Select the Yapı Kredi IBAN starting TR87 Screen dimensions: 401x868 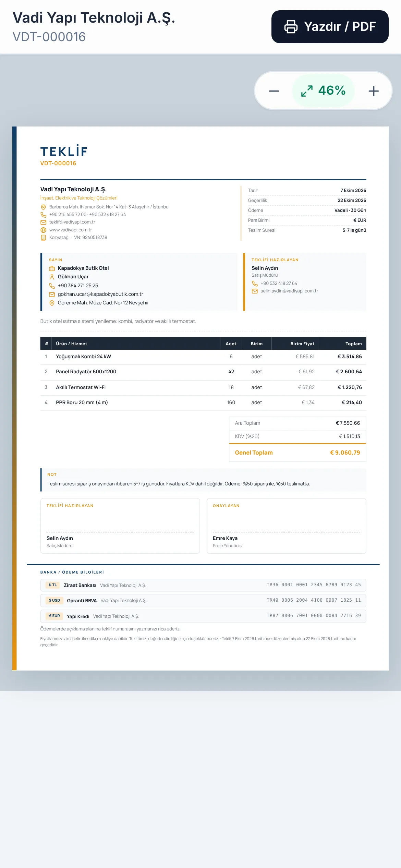(x=314, y=616)
